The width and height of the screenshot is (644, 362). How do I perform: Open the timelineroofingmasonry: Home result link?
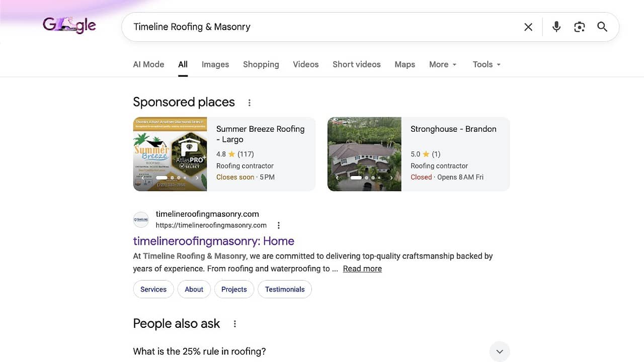(213, 241)
